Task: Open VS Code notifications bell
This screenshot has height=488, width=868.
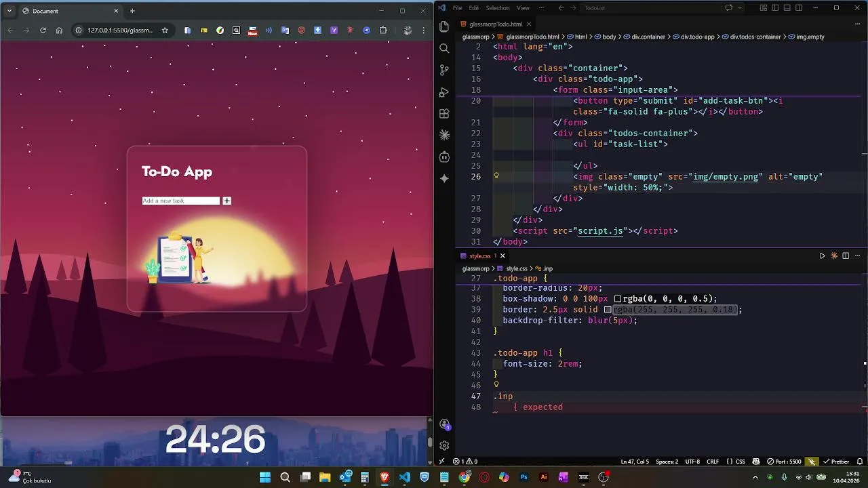Action: (859, 462)
